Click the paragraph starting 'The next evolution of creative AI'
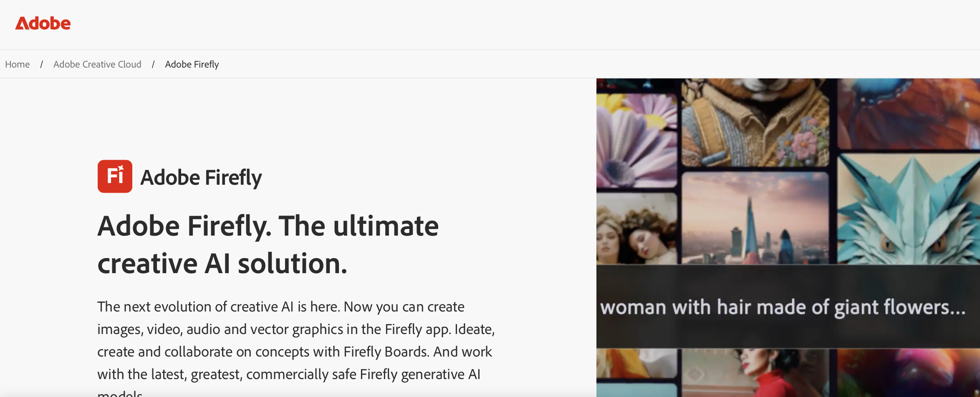 coord(296,347)
